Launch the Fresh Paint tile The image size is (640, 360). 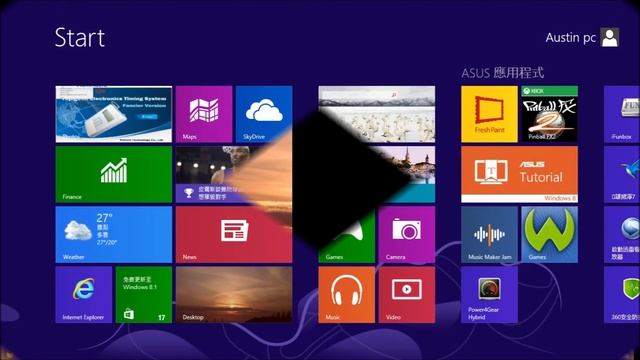pyautogui.click(x=489, y=114)
